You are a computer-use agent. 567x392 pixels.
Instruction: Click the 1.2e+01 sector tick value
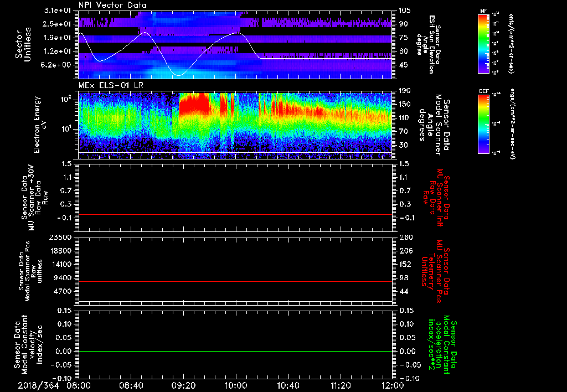pos(58,51)
